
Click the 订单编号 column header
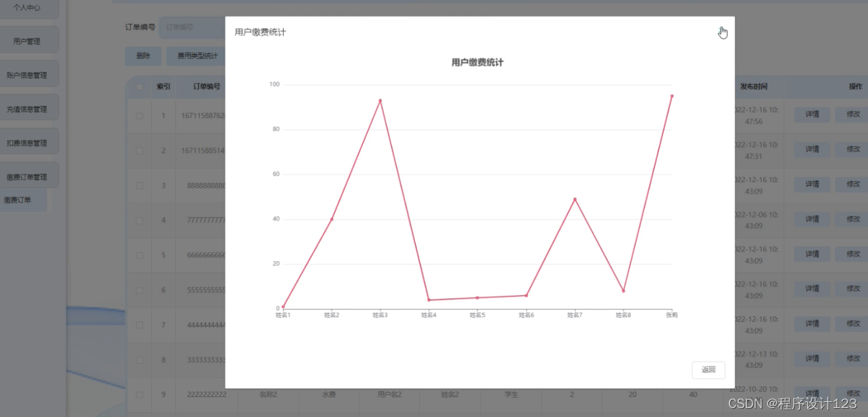pos(206,87)
